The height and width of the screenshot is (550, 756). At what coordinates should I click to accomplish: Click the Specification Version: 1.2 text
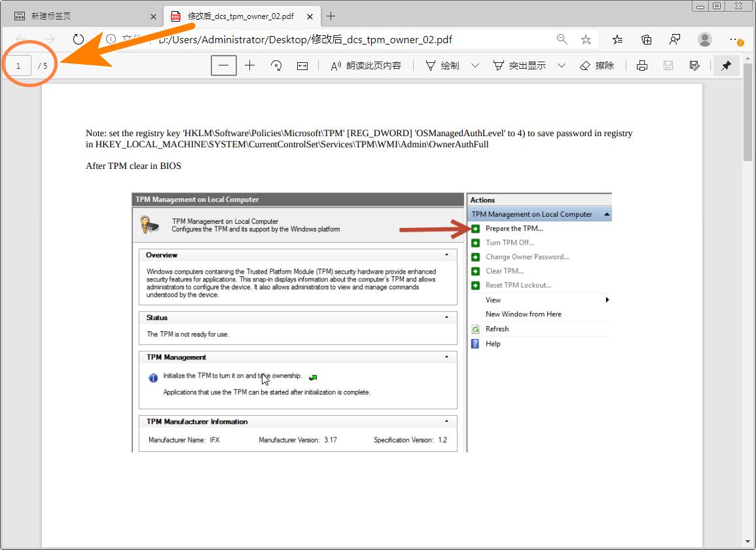pyautogui.click(x=410, y=440)
